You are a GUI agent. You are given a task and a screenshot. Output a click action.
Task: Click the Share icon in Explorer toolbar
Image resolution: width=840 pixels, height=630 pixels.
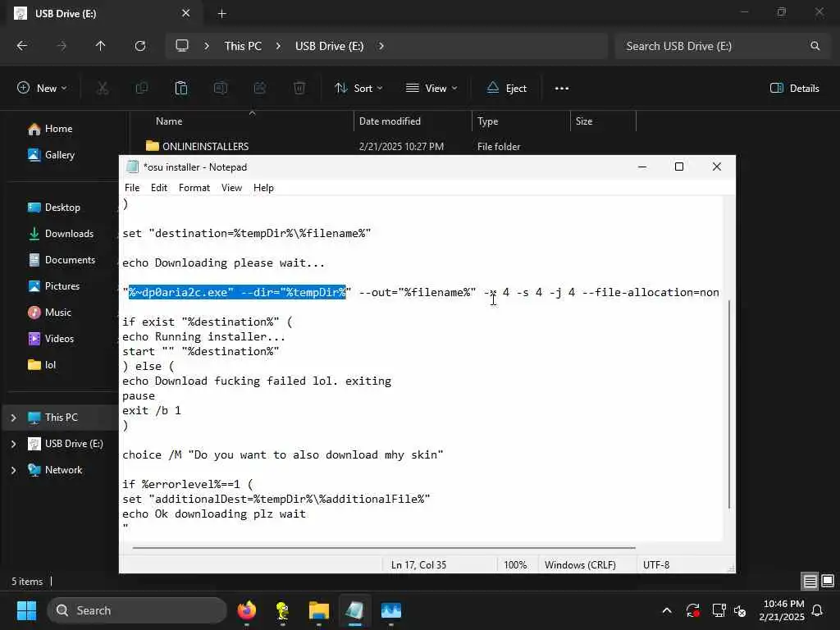tap(260, 89)
